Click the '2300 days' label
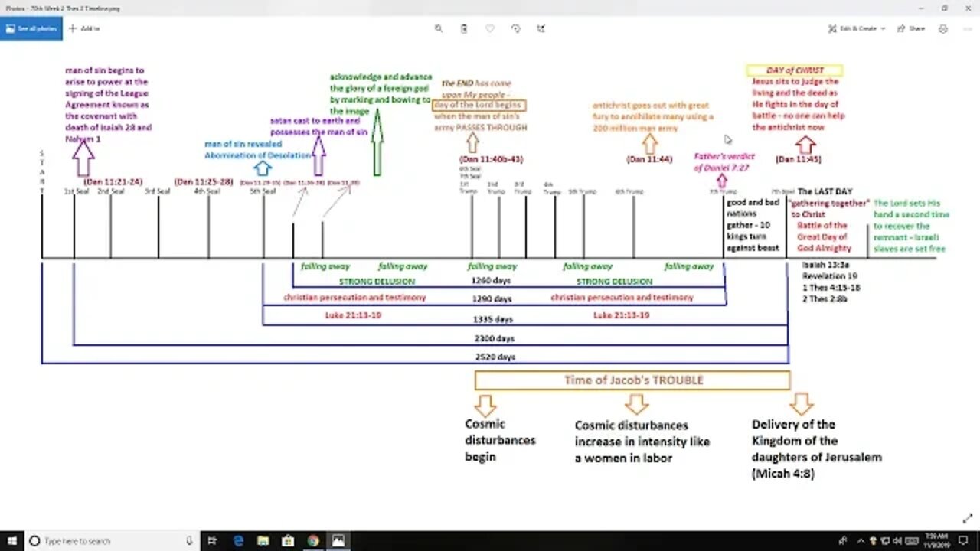 [x=495, y=338]
